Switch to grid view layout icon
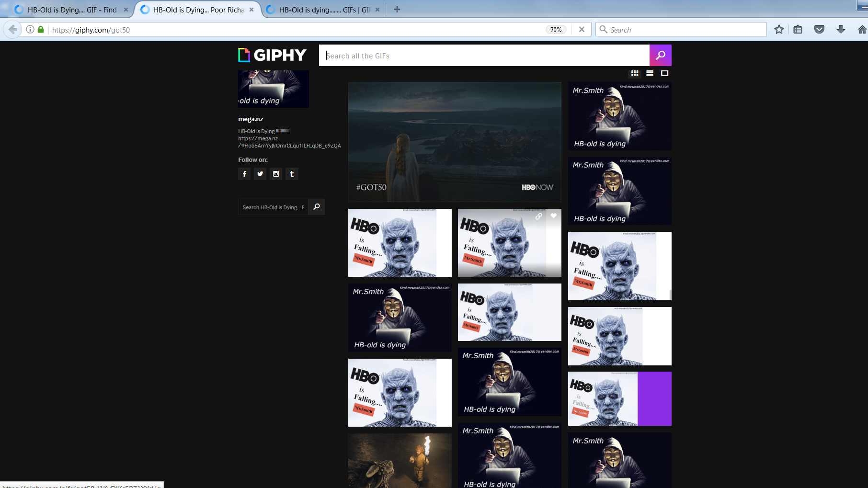868x488 pixels. pyautogui.click(x=635, y=73)
